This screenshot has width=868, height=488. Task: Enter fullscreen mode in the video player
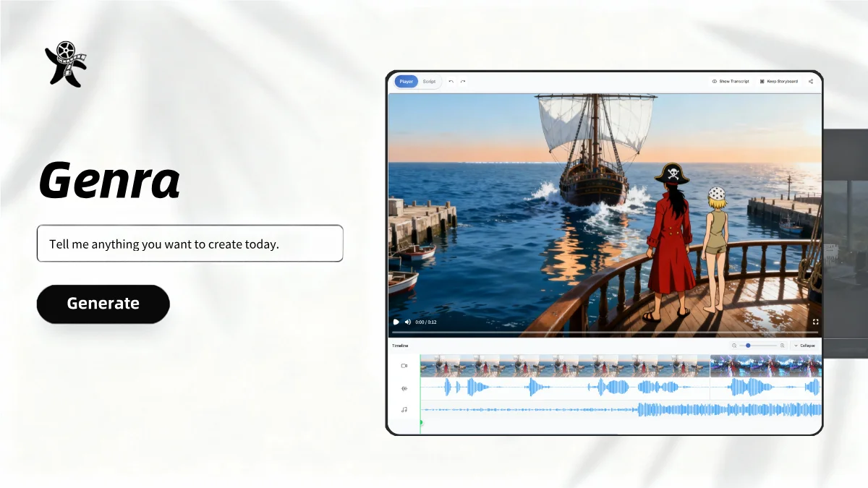click(x=816, y=322)
